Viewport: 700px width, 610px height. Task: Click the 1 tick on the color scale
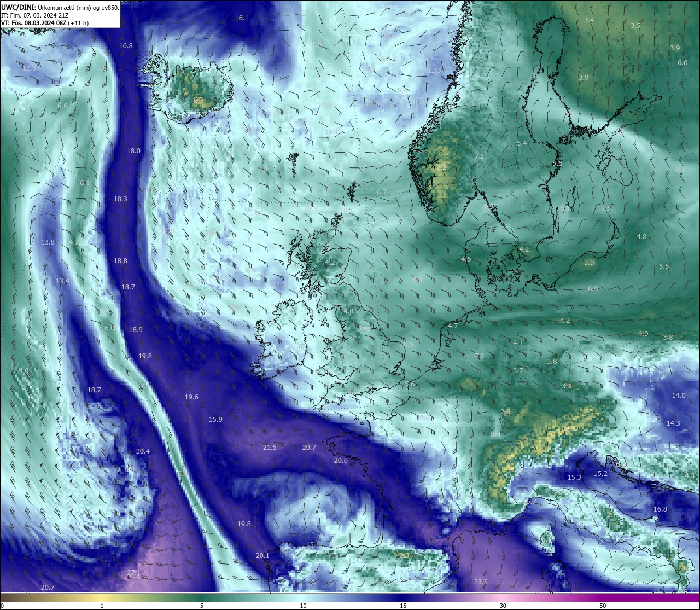tap(102, 606)
